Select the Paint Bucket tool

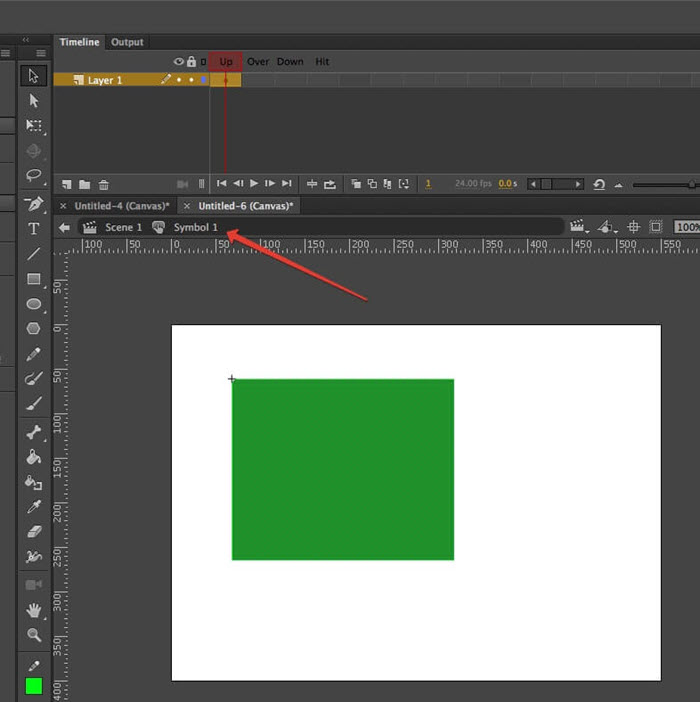(33, 457)
